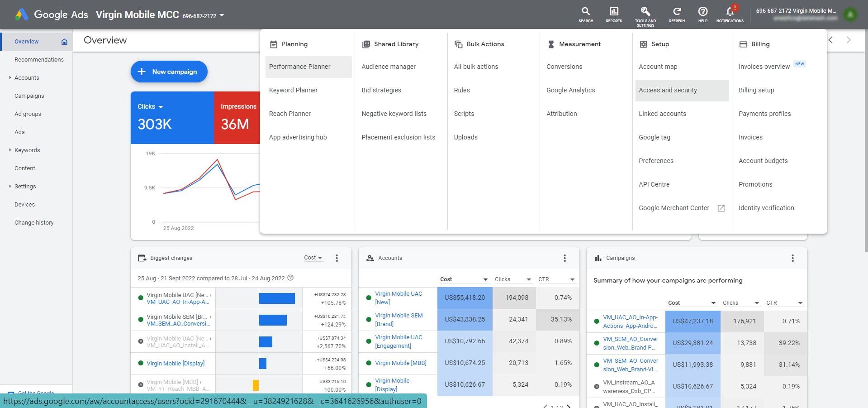
Task: Open Virgin Mobile UAC [New] account link
Action: coord(398,298)
